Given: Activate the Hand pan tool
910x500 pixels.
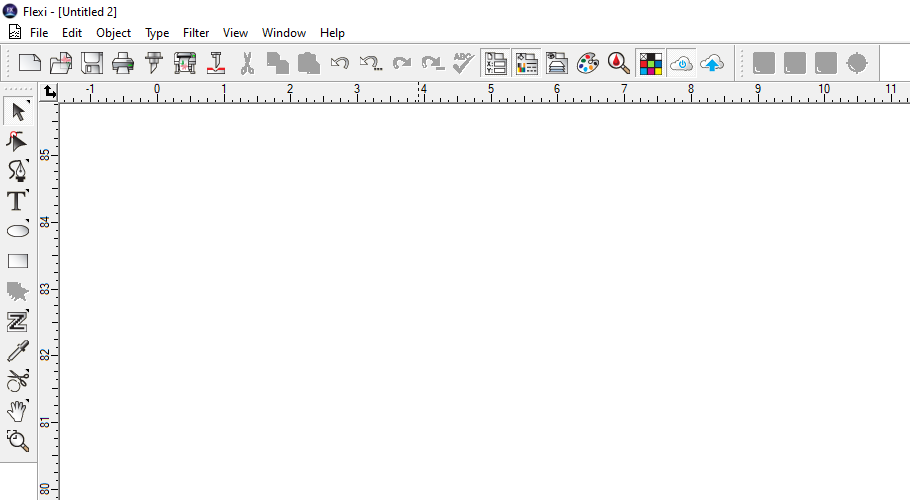Looking at the screenshot, I should point(18,410).
